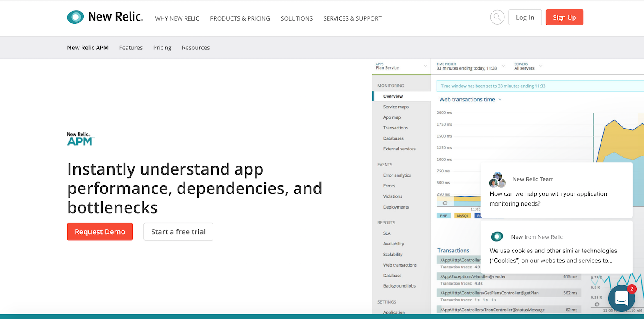The width and height of the screenshot is (644, 319).
Task: Open Violations in sidebar
Action: (393, 196)
